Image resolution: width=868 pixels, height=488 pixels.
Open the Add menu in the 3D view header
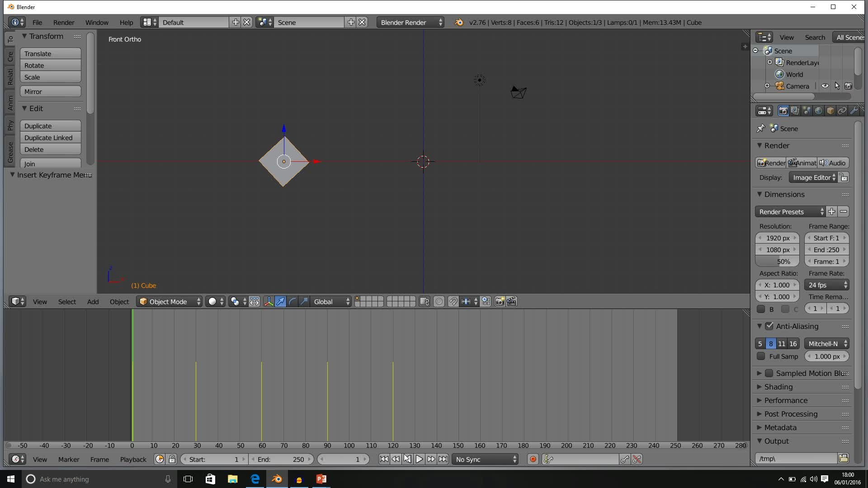(93, 302)
